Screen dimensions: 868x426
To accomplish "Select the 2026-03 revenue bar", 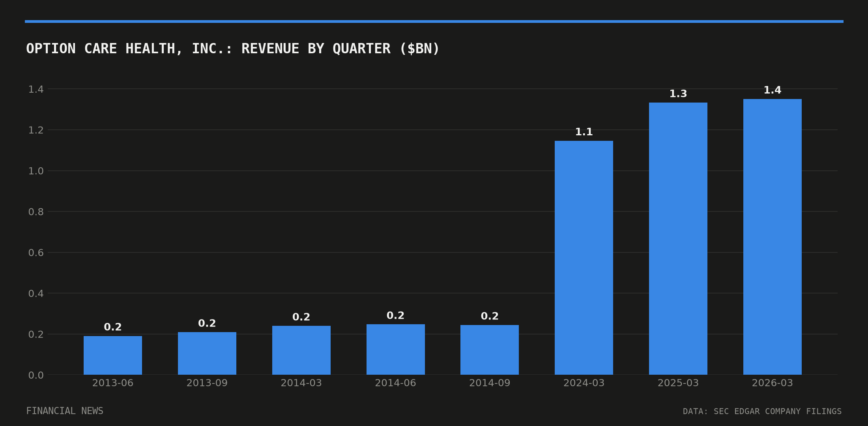I will pos(773,237).
